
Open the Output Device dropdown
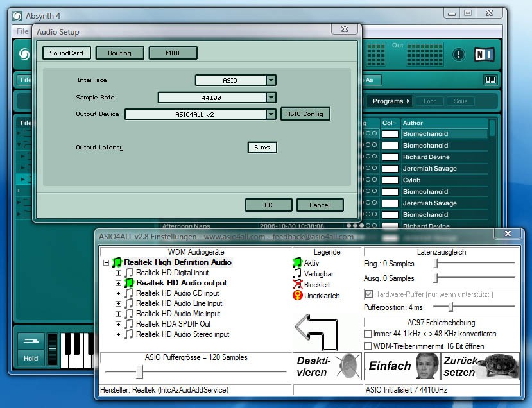coord(271,114)
